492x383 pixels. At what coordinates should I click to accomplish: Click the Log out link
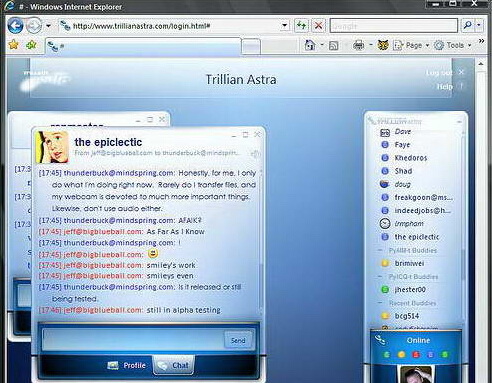coord(439,72)
